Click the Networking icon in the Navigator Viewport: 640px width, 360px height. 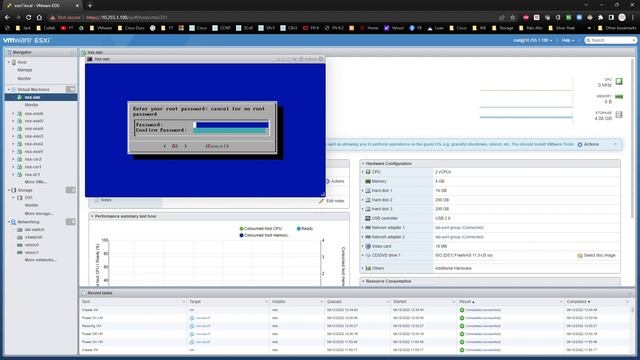(13, 222)
